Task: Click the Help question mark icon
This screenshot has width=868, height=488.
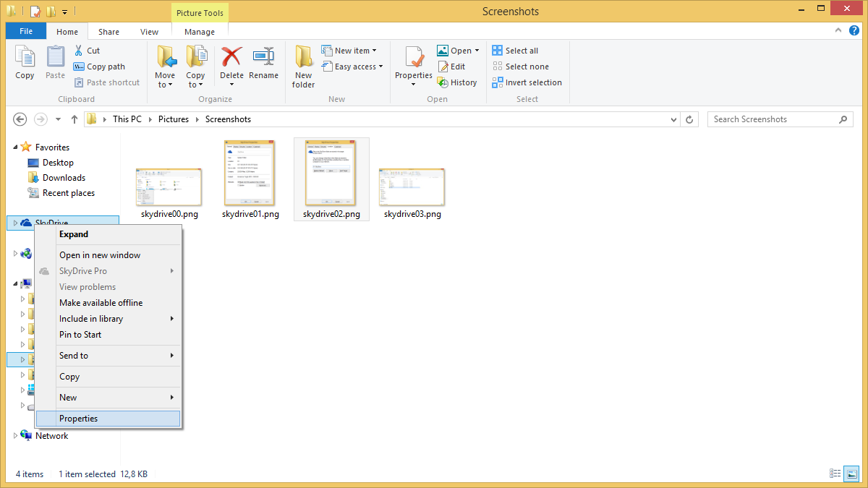Action: coord(856,32)
